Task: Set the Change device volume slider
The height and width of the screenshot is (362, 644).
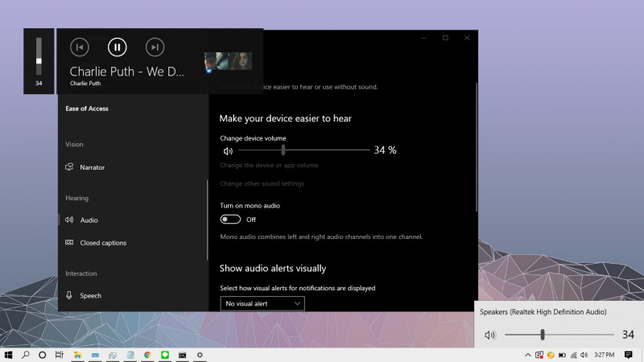Action: tap(304, 150)
